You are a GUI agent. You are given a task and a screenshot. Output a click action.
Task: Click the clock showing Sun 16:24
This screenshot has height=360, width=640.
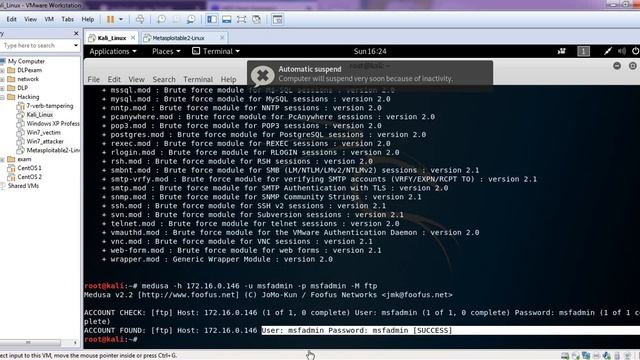[370, 51]
